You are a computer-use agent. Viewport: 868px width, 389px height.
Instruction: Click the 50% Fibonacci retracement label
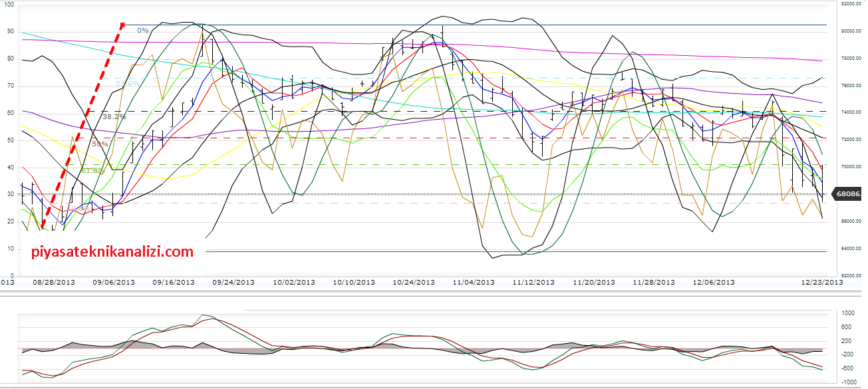(100, 144)
